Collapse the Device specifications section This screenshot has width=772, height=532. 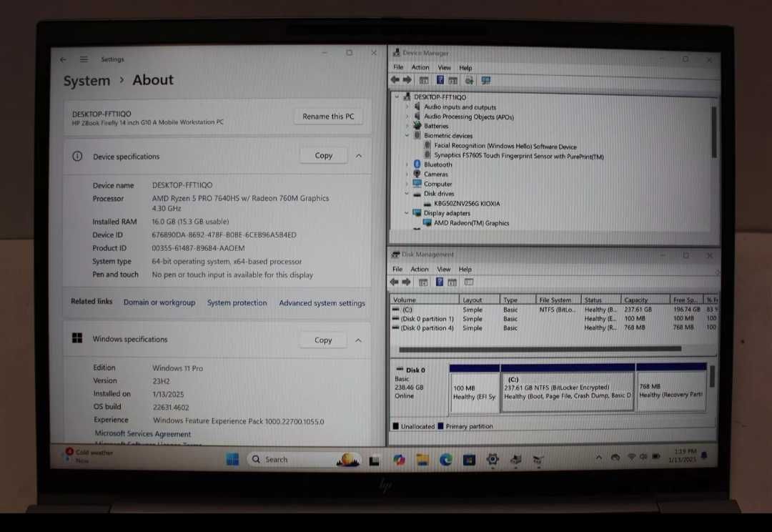(x=358, y=156)
